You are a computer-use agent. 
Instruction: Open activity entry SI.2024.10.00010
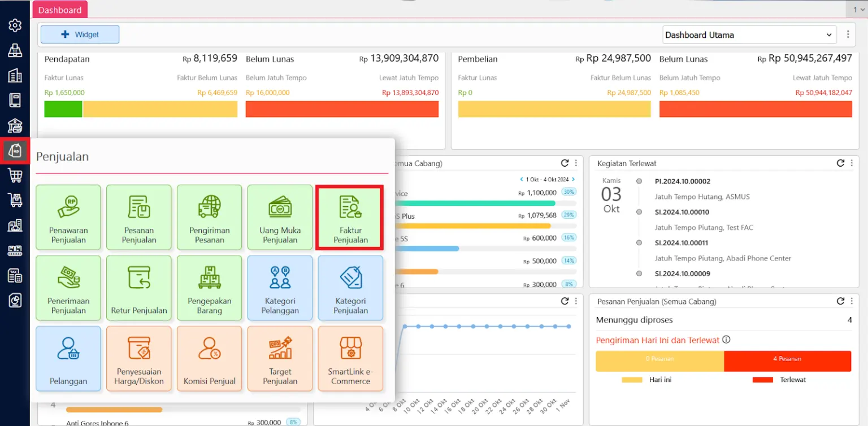point(682,212)
